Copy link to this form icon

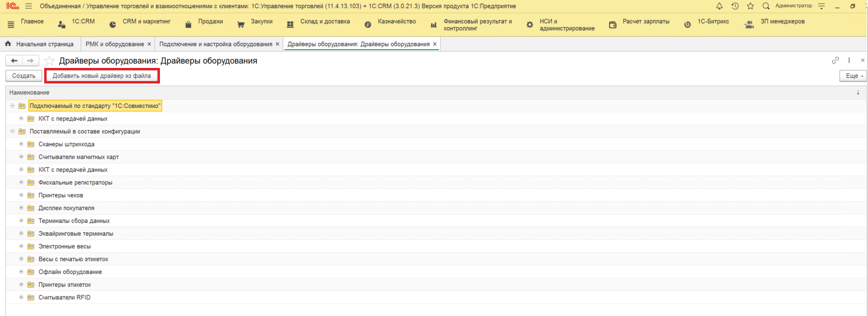pos(835,60)
